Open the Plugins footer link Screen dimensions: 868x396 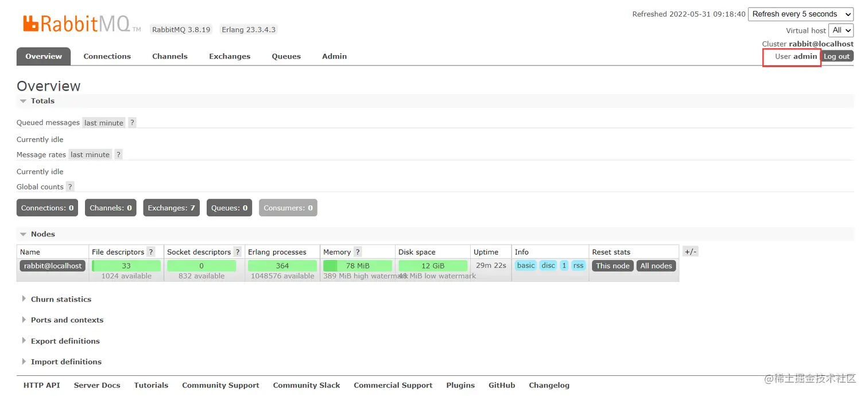pos(460,385)
